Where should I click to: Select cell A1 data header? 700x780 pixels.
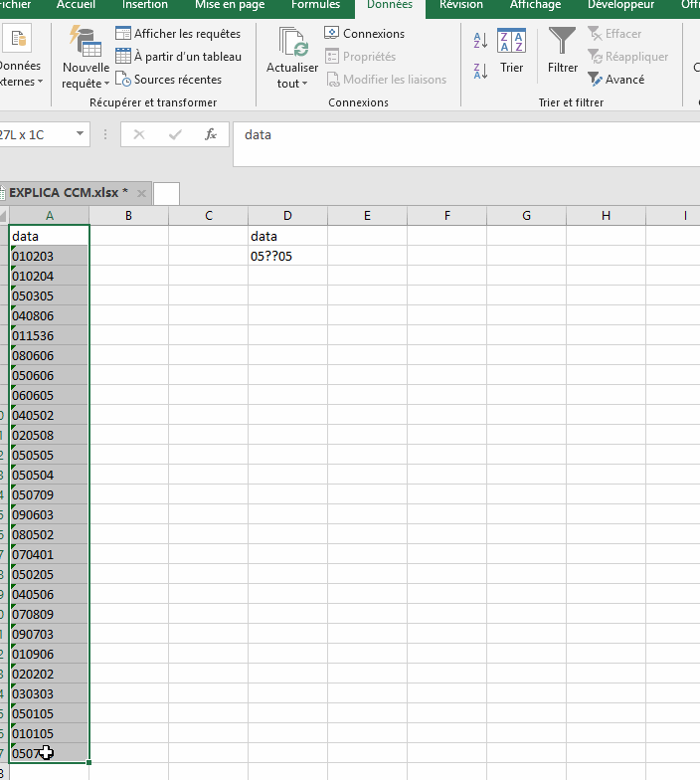click(50, 236)
